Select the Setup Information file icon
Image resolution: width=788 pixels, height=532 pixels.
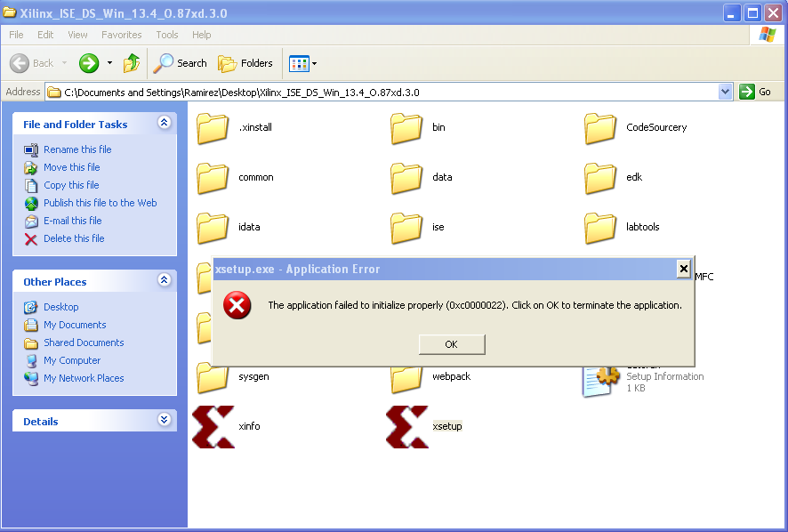[600, 381]
